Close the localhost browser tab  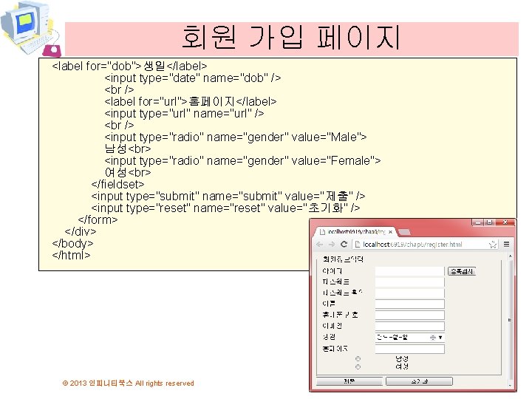point(391,232)
